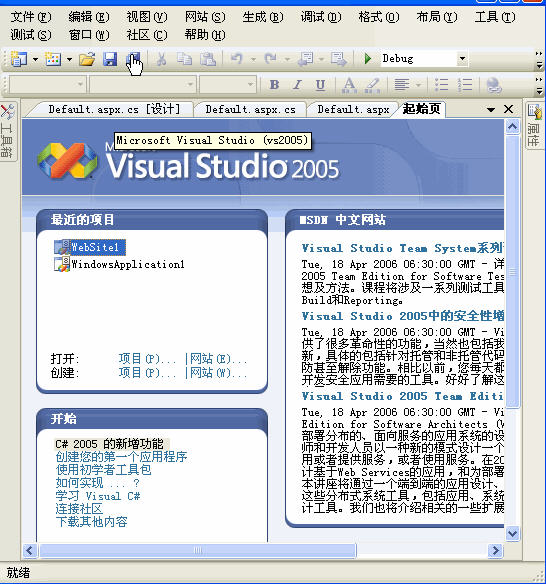Switch to the Default.aspx tab
This screenshot has height=584, width=546.
(353, 110)
